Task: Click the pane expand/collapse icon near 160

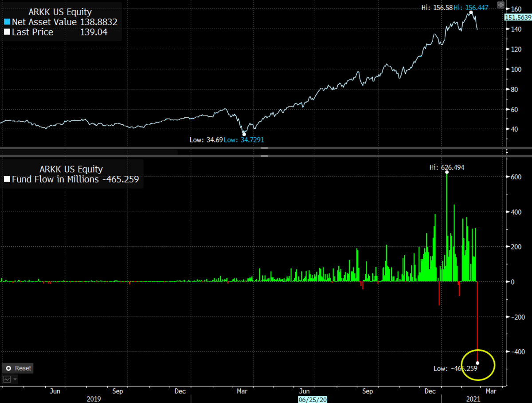Action: click(500, 6)
